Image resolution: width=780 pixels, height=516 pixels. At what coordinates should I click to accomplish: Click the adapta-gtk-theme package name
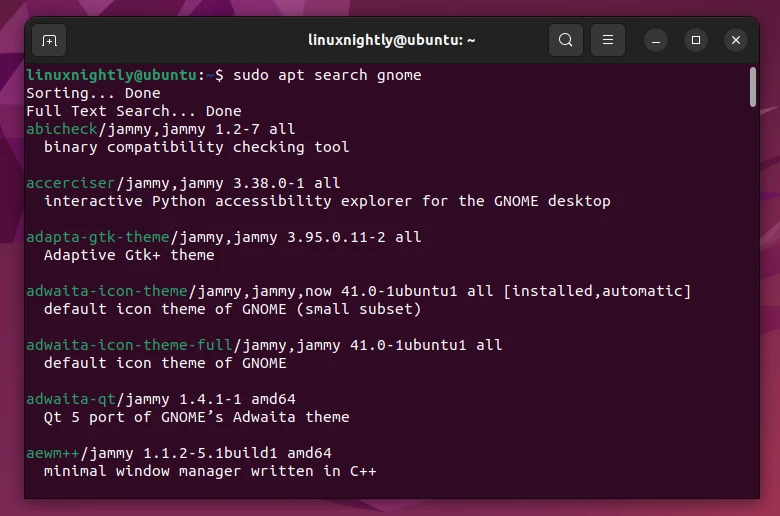[98, 237]
